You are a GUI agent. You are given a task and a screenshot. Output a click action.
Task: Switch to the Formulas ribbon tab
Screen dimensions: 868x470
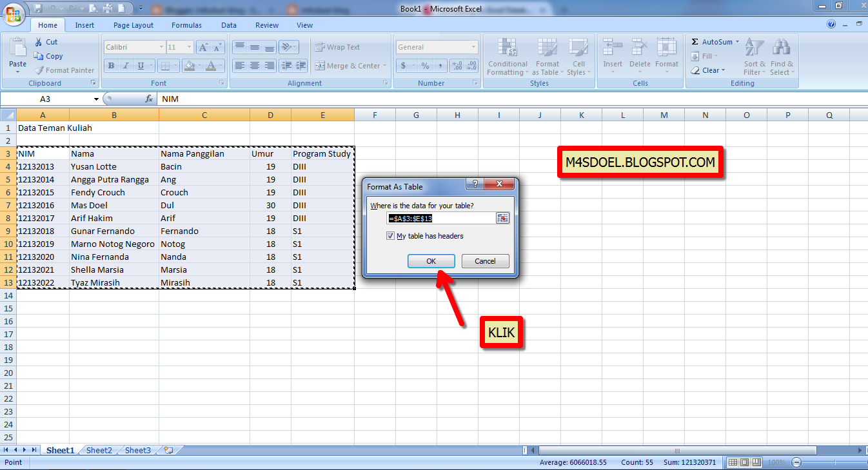pyautogui.click(x=186, y=25)
